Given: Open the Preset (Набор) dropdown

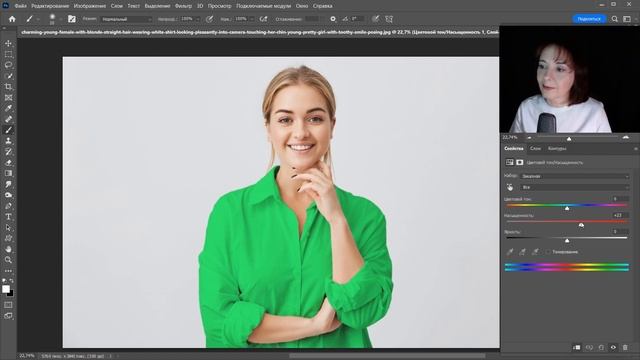Looking at the screenshot, I should pos(575,176).
